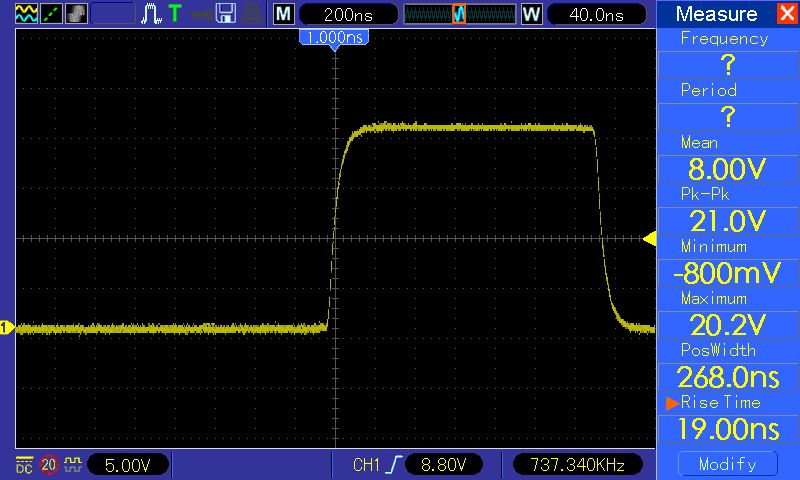Click the 1.000ns horizontal trigger position marker
Image resolution: width=800 pixels, height=480 pixels.
[334, 37]
